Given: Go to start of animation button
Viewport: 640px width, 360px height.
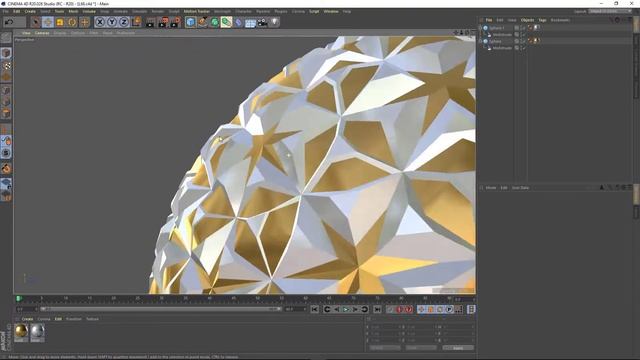Looking at the screenshot, I should [314, 309].
